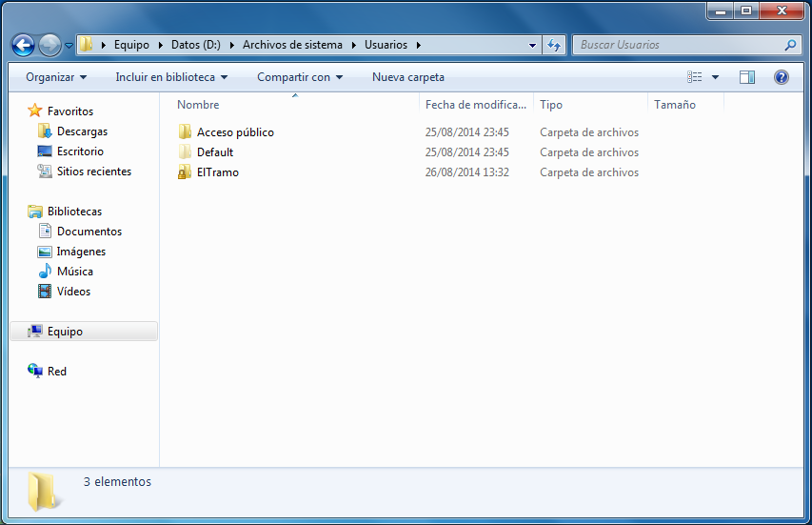Go back using the Back arrow button
The height and width of the screenshot is (525, 812).
(23, 46)
